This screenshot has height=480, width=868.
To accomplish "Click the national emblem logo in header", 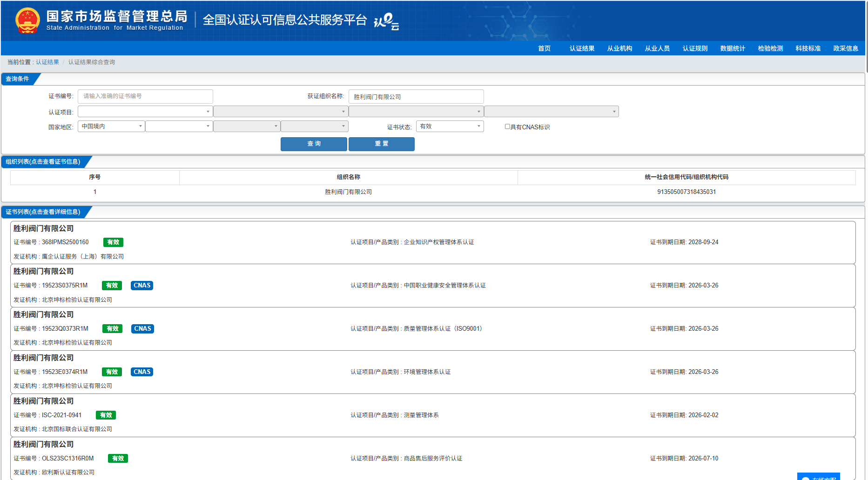I will pos(27,21).
